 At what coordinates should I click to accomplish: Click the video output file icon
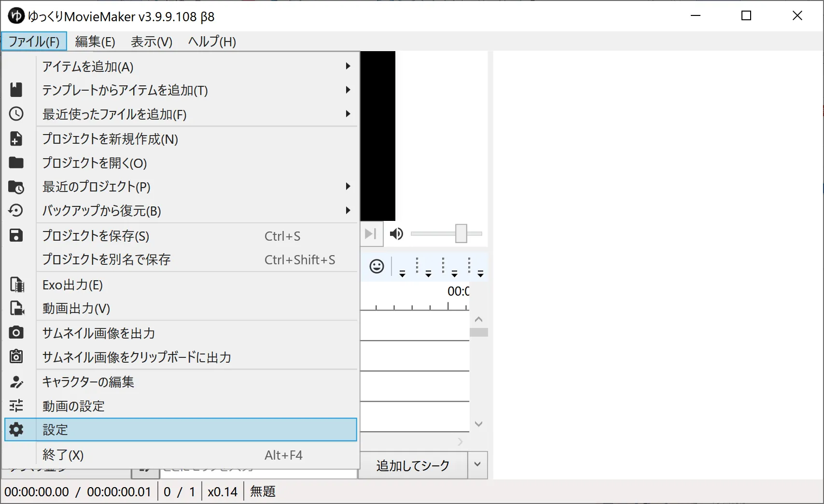[17, 308]
